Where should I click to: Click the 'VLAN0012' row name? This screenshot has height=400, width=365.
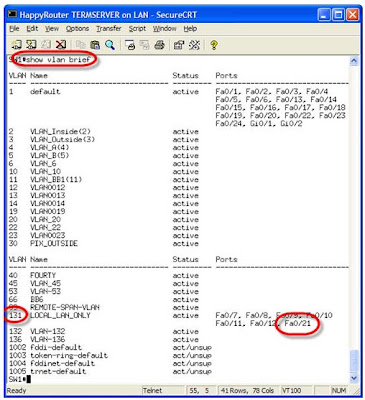(x=48, y=187)
